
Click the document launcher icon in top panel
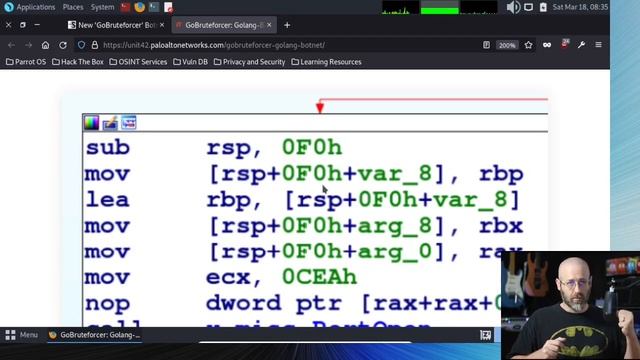pyautogui.click(x=168, y=7)
